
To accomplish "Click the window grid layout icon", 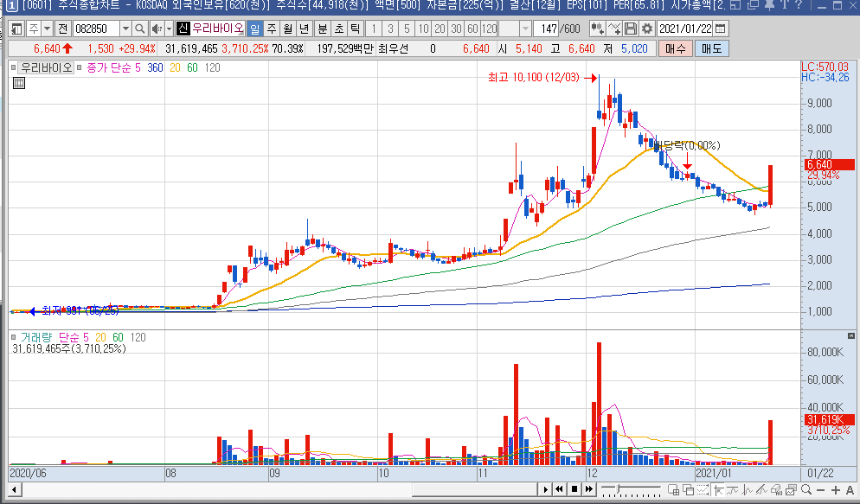I will (674, 490).
